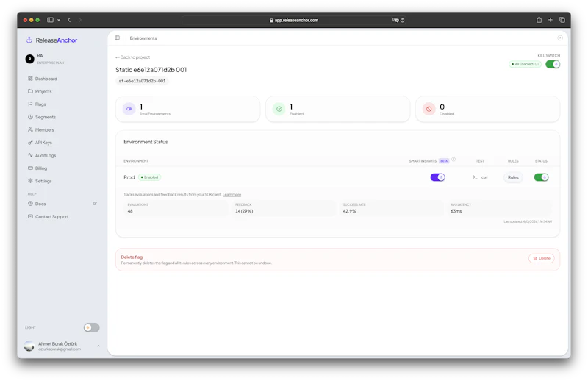The width and height of the screenshot is (588, 381).
Task: Open the Safari sidebar dropdown chevron
Action: pyautogui.click(x=59, y=20)
